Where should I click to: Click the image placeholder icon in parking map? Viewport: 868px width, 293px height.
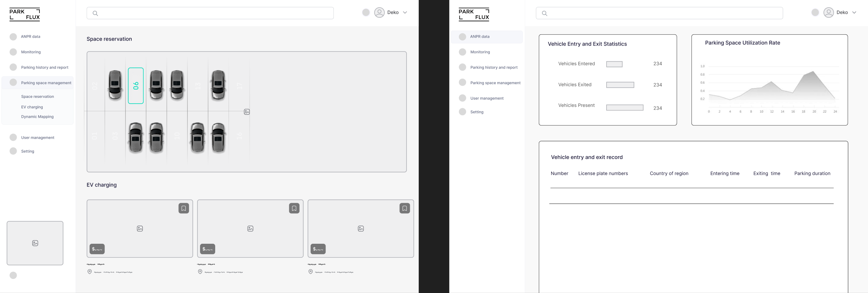point(247,112)
